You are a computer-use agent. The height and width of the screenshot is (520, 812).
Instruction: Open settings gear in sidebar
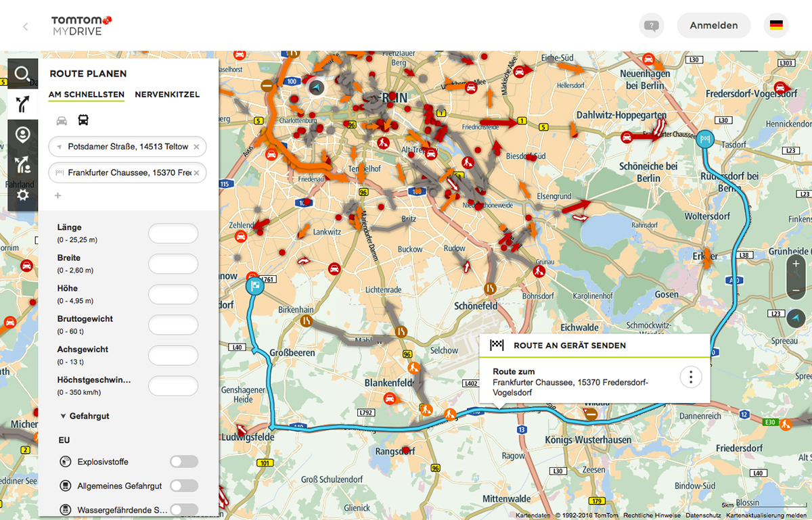click(x=22, y=195)
